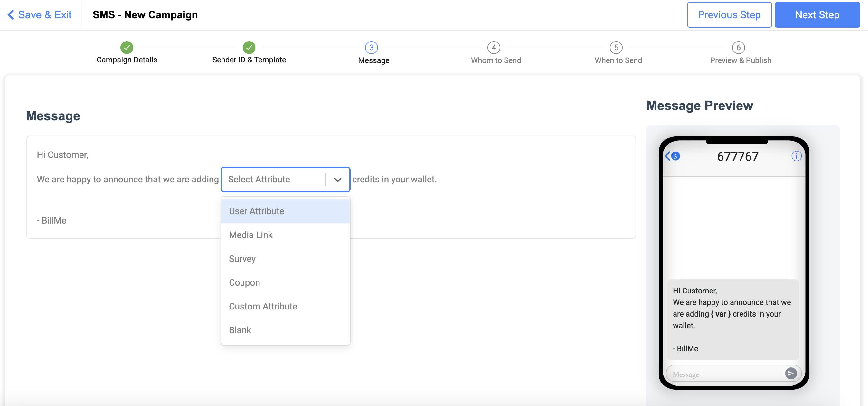Click Save & Exit link
The height and width of the screenshot is (406, 868).
(x=39, y=15)
